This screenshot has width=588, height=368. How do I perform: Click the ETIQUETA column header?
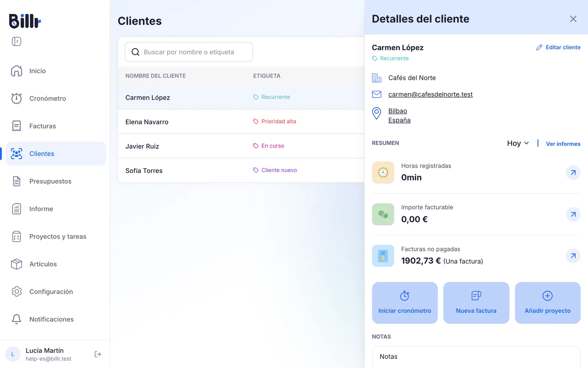(267, 76)
